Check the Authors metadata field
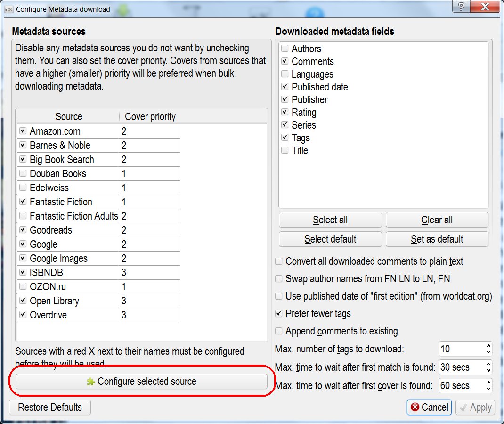Viewport: 504px width, 424px height. [x=285, y=49]
